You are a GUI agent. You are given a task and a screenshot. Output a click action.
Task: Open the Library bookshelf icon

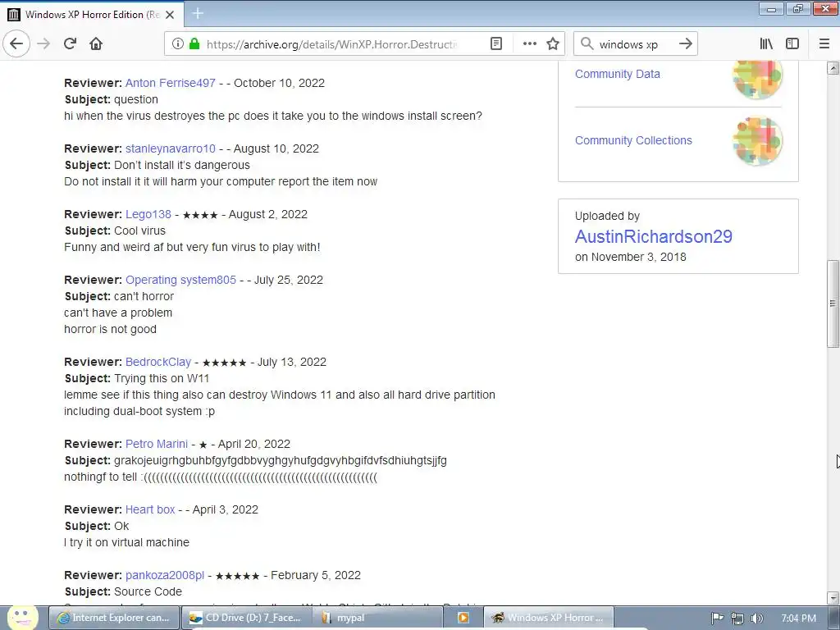coord(766,44)
